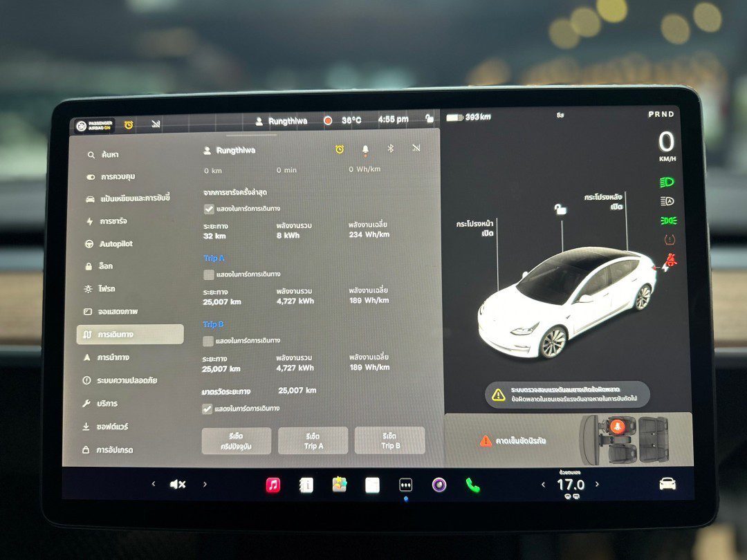Launch the pink music app
747x560 pixels.
pos(273,485)
